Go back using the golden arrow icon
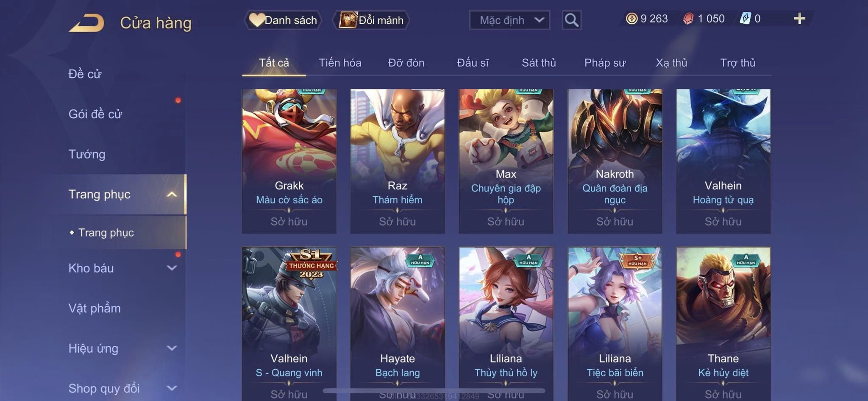The image size is (868, 401). [87, 23]
